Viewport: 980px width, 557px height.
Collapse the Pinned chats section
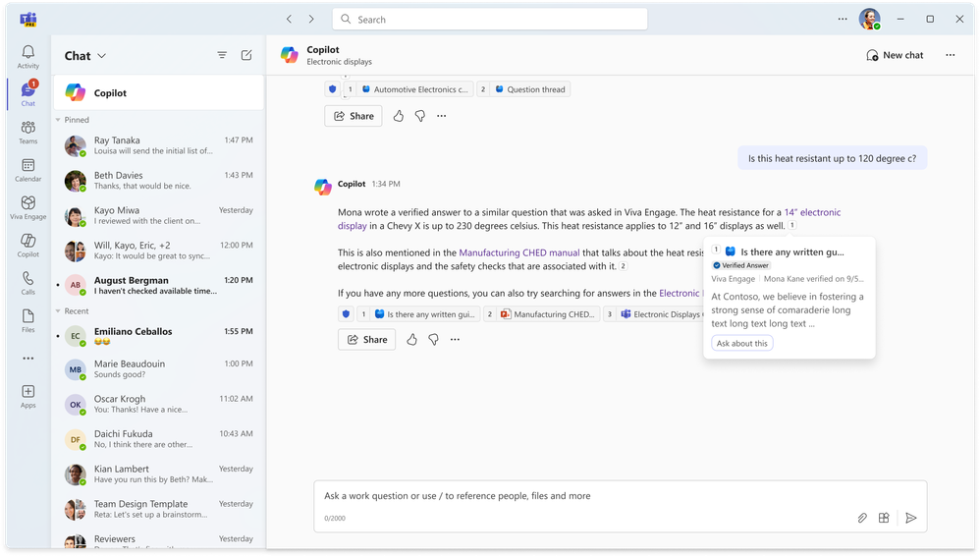[x=58, y=120]
